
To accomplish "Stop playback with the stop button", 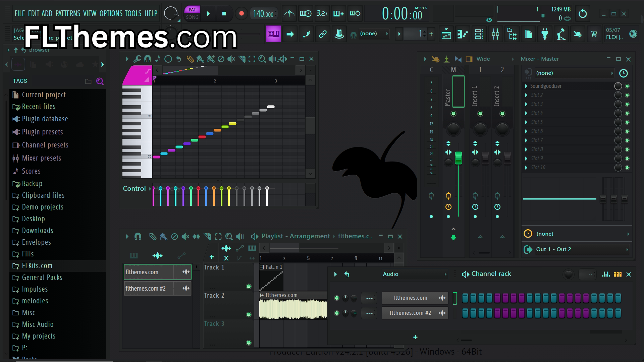I will click(224, 14).
